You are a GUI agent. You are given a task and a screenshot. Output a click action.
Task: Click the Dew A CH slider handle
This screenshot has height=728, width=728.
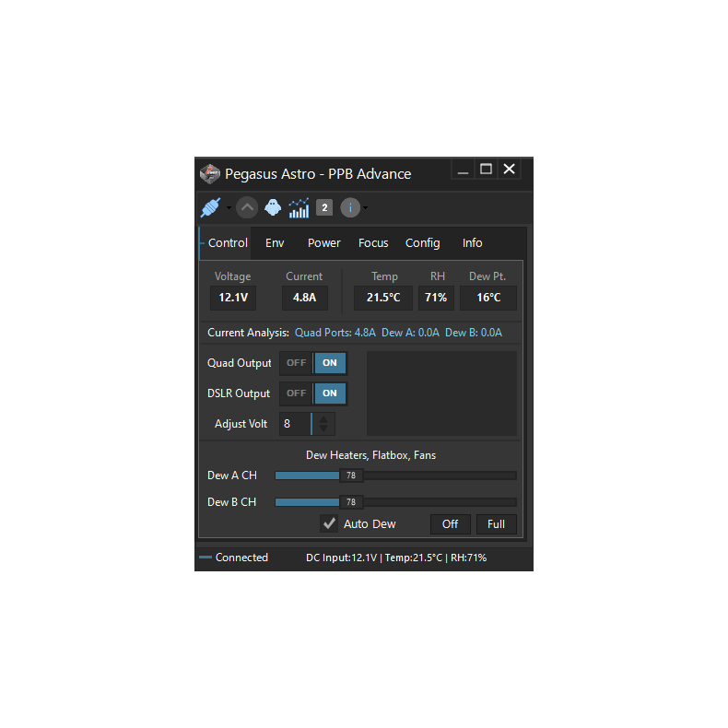point(351,476)
